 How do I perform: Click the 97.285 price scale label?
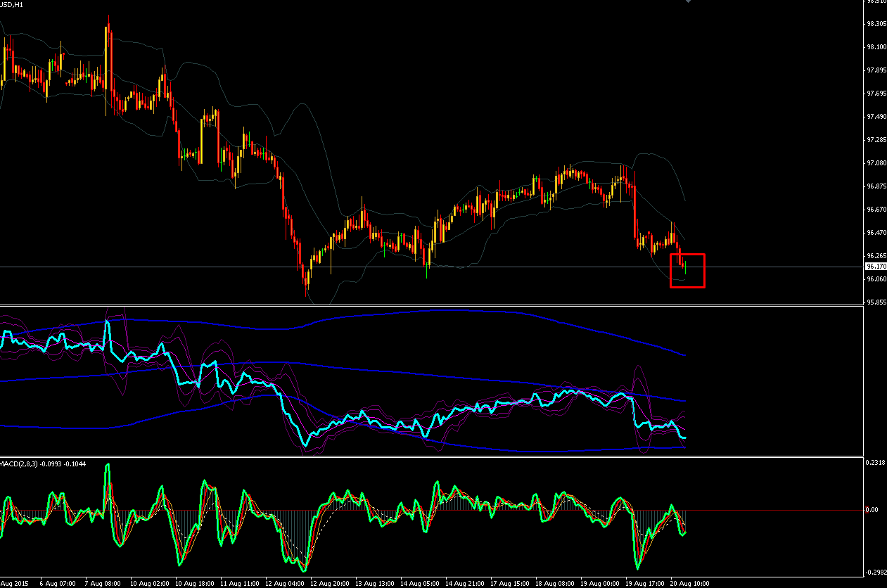(876, 139)
